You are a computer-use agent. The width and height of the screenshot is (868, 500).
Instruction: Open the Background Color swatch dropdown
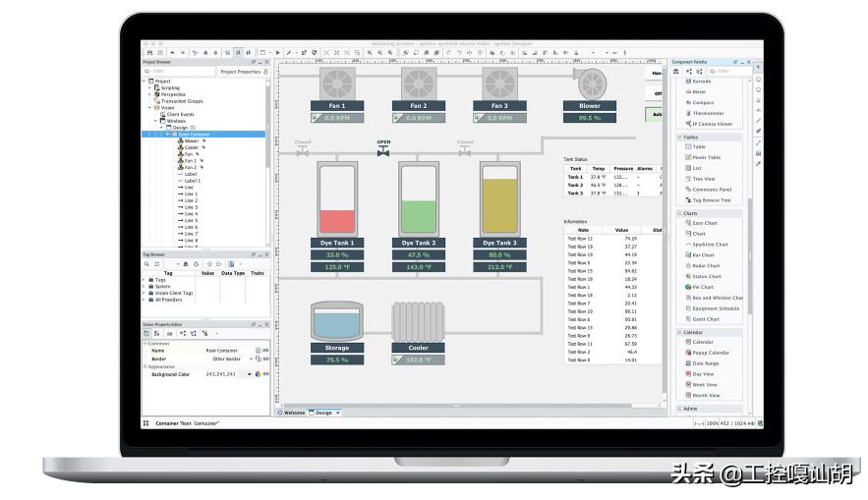point(249,374)
